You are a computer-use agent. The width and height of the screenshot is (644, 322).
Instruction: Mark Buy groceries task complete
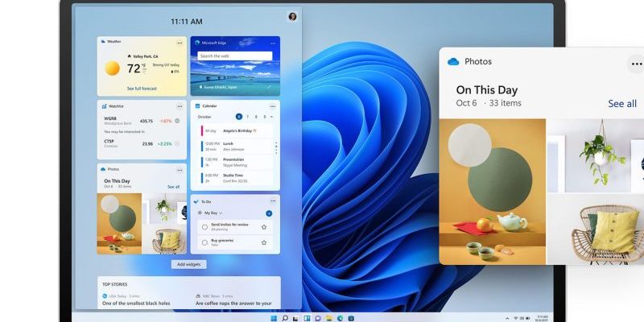204,242
